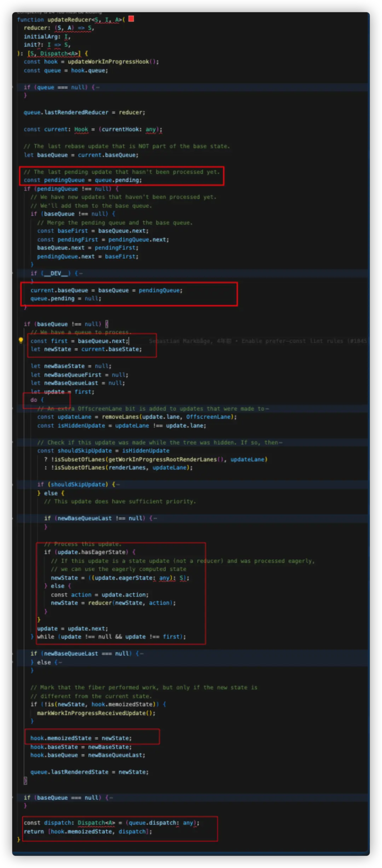The width and height of the screenshot is (382, 868).
Task: Expand folded '} else {' block near bottom
Action: click(x=60, y=662)
